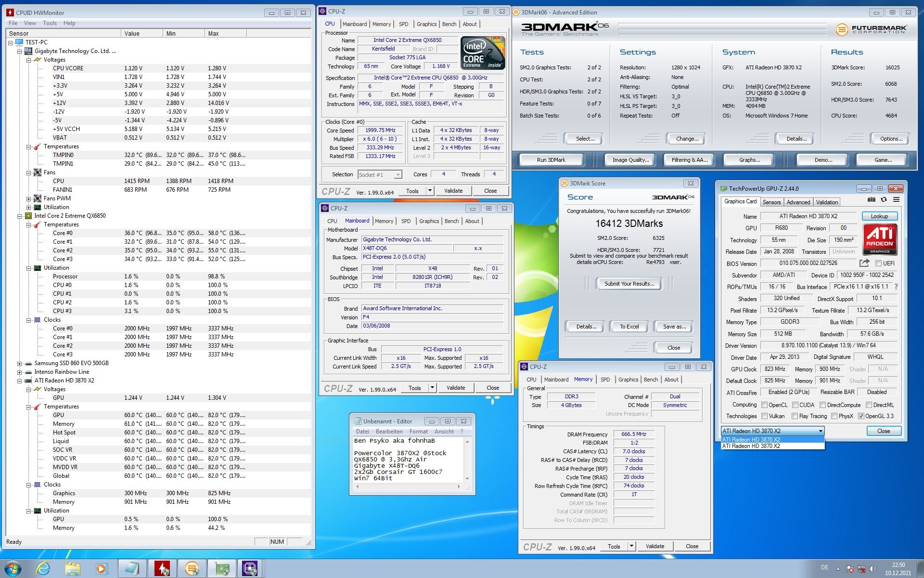This screenshot has height=578, width=924.
Task: Select the Memory tab in top CPU-Z window
Action: 381,24
